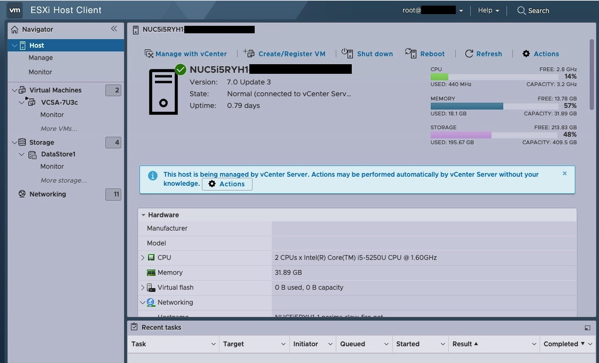Click the vm logo icon
The image size is (599, 363).
pyautogui.click(x=15, y=10)
